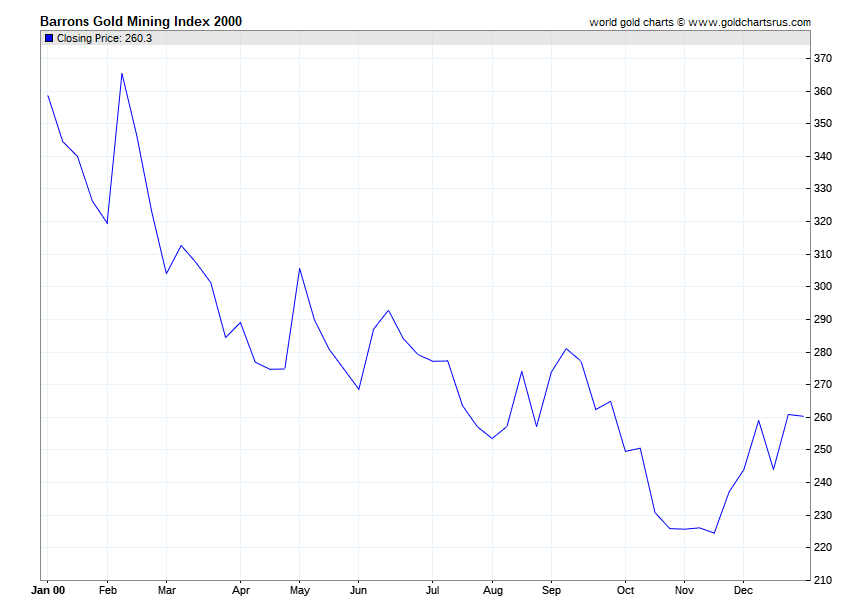Viewport: 850px width, 616px height.
Task: Click the mid-June peak near 292 on the line
Action: pos(388,311)
